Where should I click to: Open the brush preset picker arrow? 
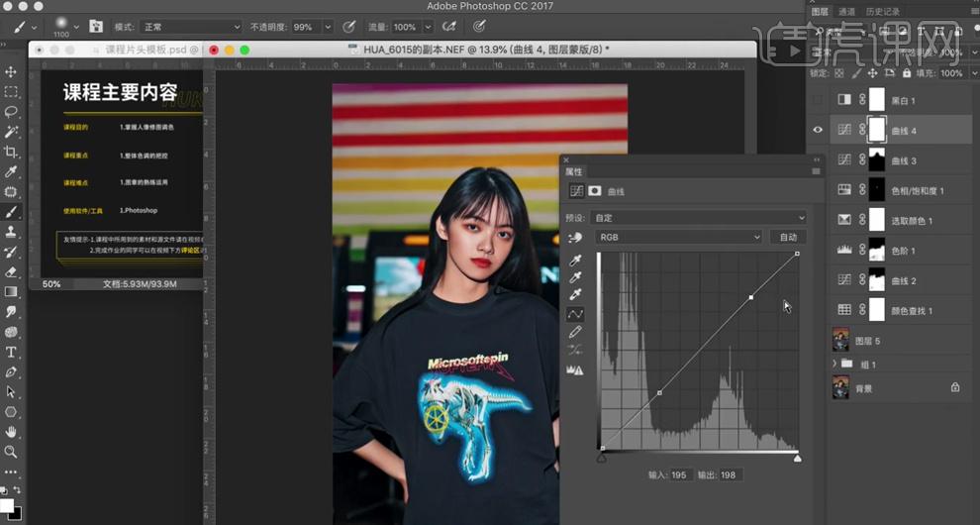pos(76,27)
